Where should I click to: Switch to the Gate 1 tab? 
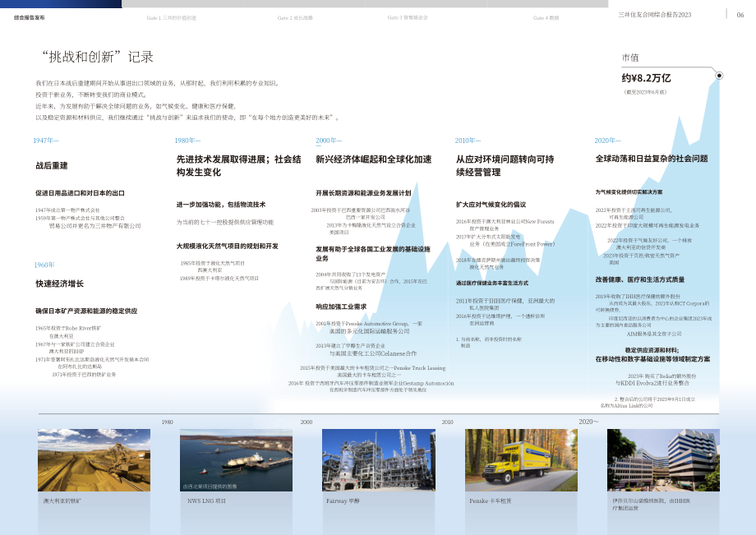171,18
